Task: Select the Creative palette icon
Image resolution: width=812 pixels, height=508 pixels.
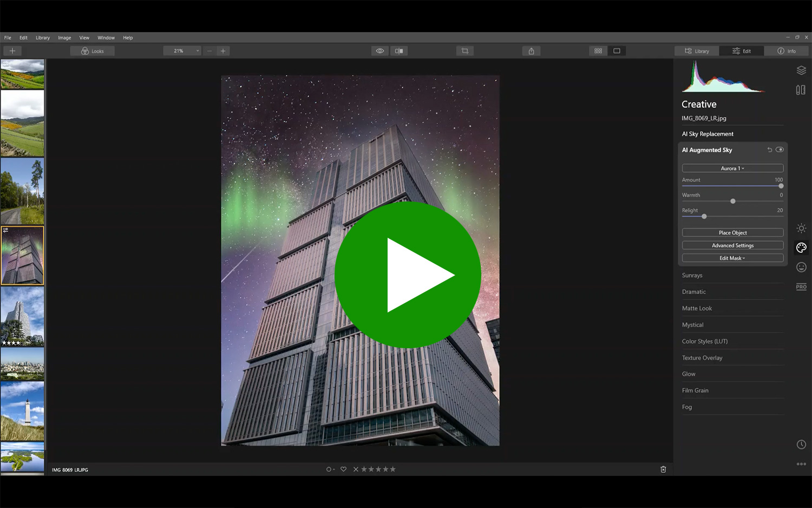Action: pyautogui.click(x=801, y=248)
